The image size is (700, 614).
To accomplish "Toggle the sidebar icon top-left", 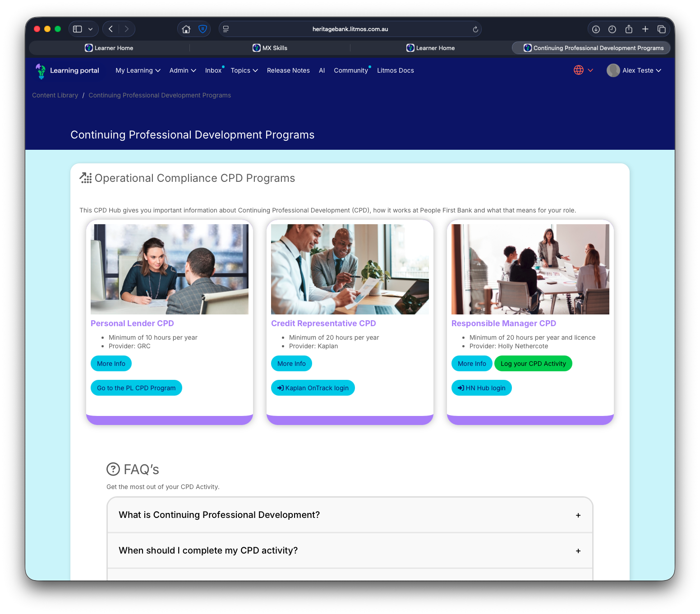I will (77, 28).
